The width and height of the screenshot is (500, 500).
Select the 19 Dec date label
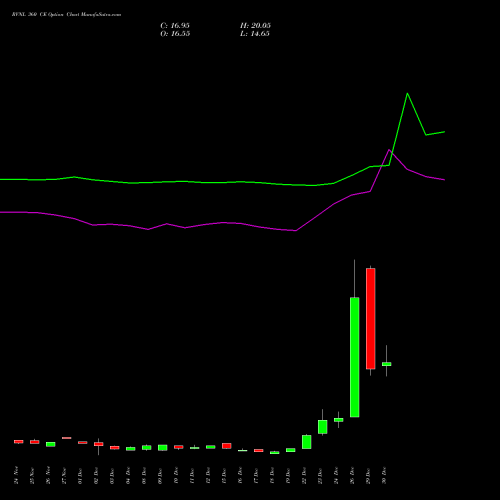point(288,475)
